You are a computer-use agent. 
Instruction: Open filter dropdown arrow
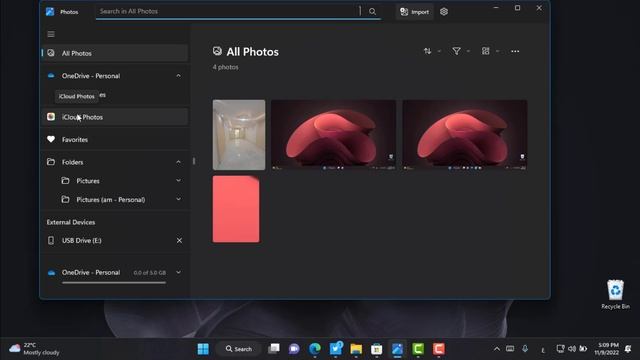coord(468,51)
